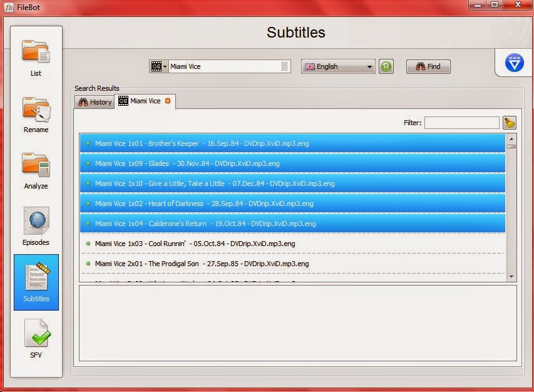Click the results list scrollbar thumb

click(x=511, y=147)
